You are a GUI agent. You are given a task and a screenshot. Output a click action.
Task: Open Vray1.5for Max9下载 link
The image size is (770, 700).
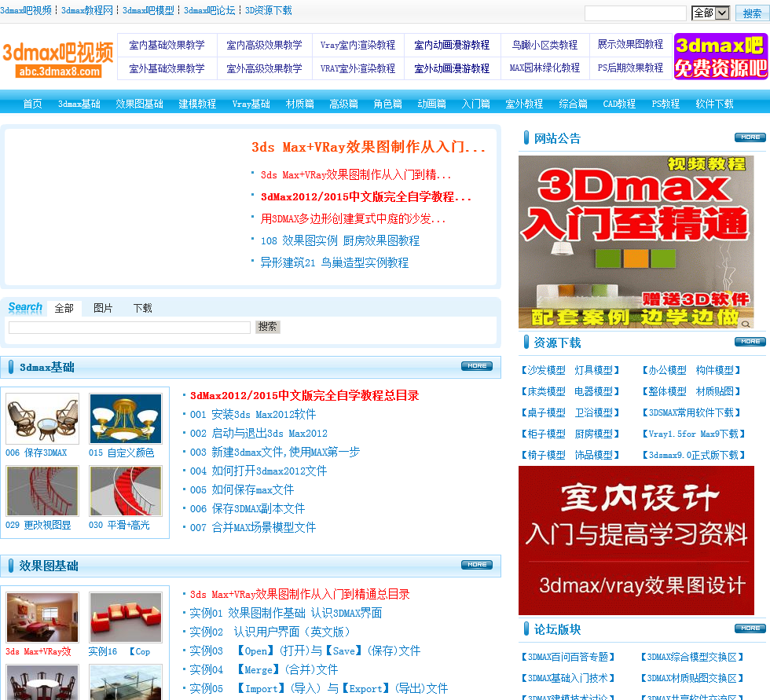pos(693,434)
